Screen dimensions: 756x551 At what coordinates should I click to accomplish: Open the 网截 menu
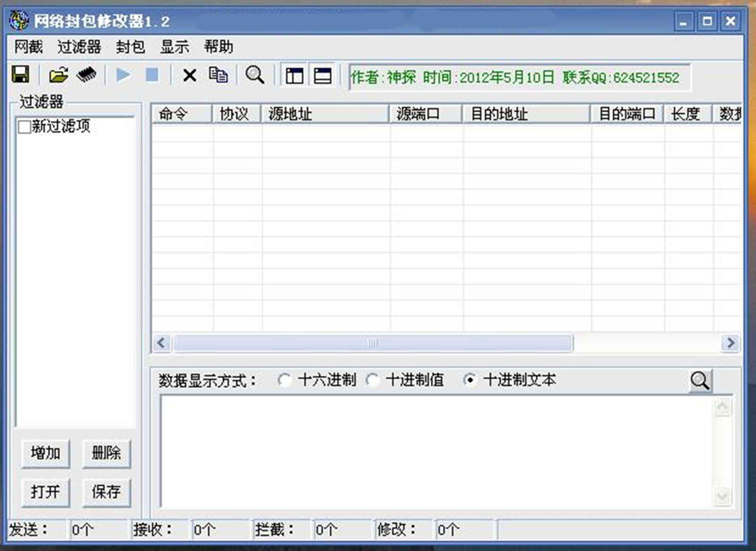click(x=28, y=47)
